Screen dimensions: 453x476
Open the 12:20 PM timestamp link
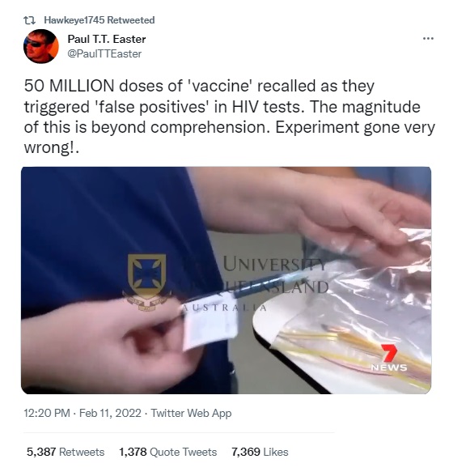[47, 414]
